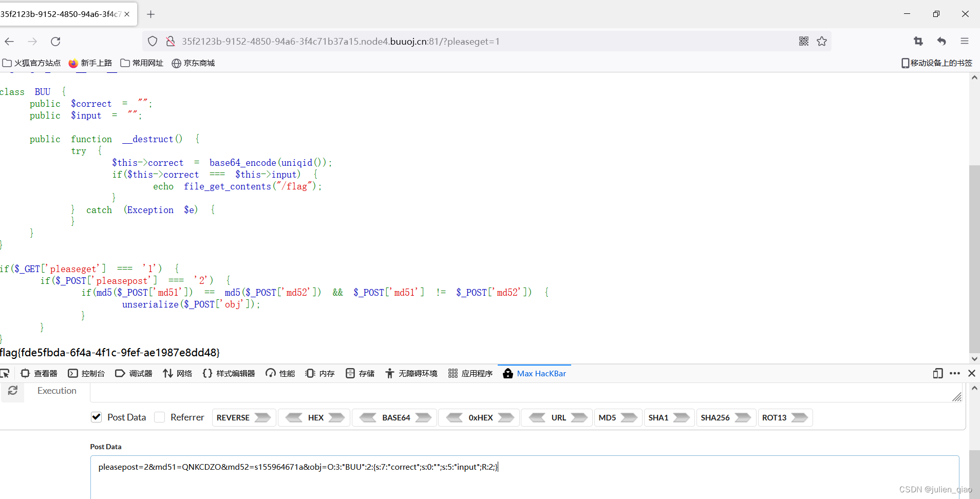Viewport: 980px width, 499px height.
Task: Click into the Post Data text area
Action: pos(524,477)
